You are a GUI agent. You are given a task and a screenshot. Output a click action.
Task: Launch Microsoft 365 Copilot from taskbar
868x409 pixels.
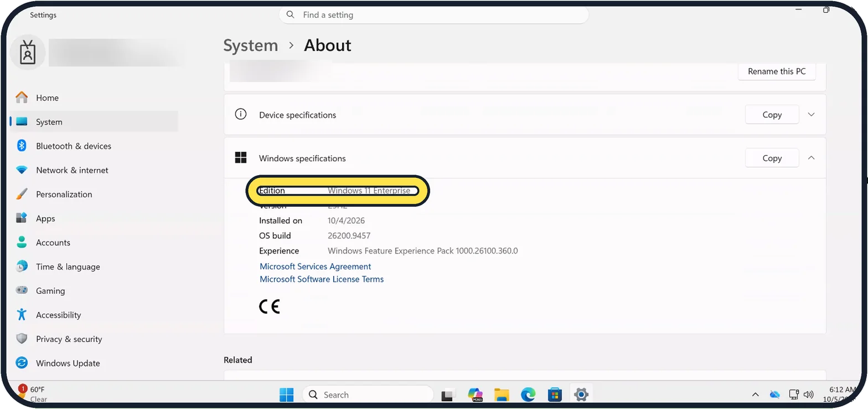pos(475,395)
